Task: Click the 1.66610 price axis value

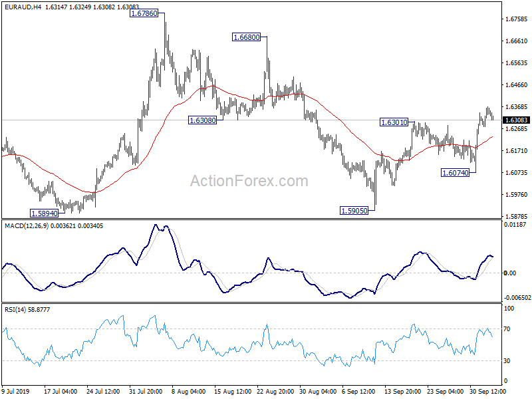Action: [x=517, y=41]
